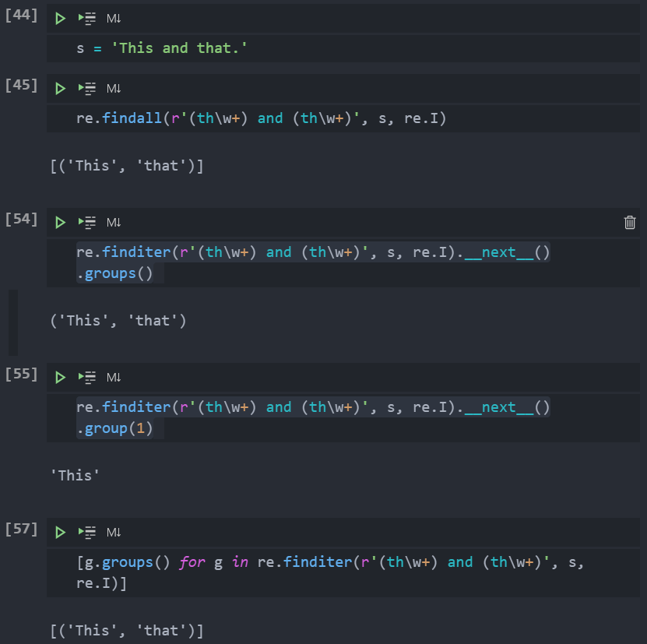Click output 'This' of cell 55
This screenshot has width=647, height=644.
[75, 476]
